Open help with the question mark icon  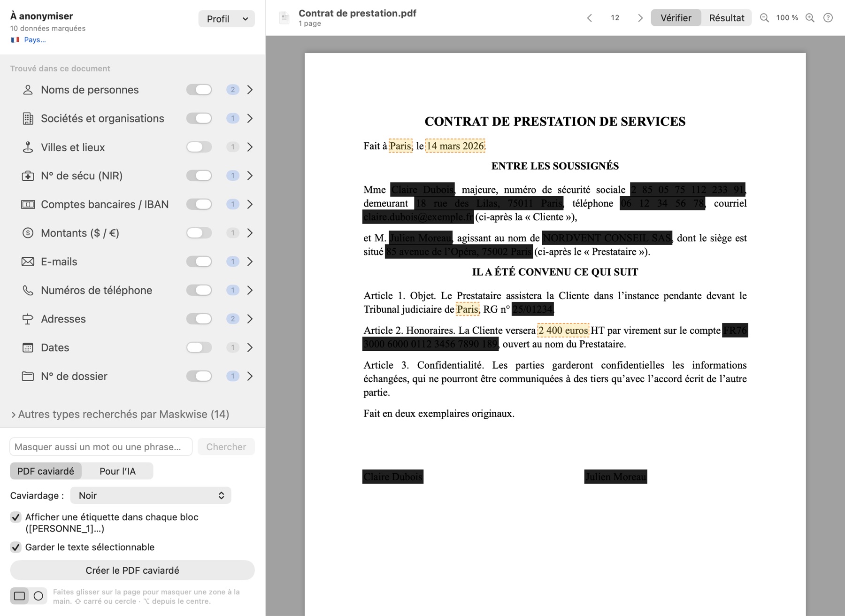828,18
